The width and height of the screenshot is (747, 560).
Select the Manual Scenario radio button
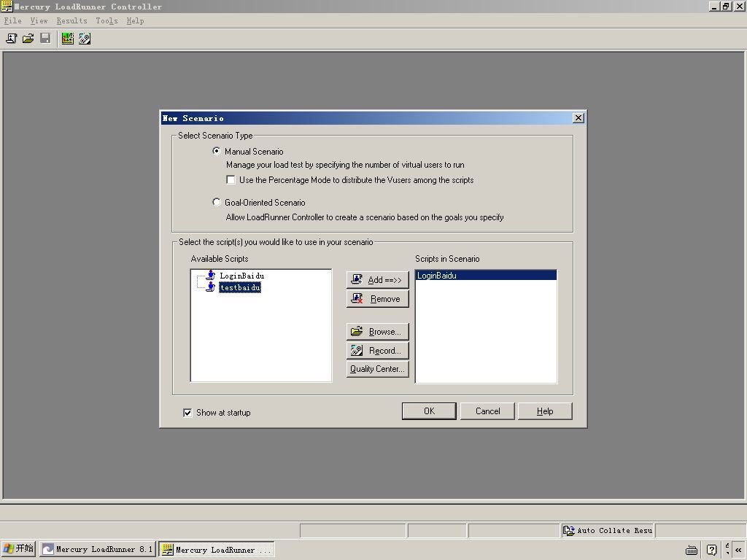(216, 151)
